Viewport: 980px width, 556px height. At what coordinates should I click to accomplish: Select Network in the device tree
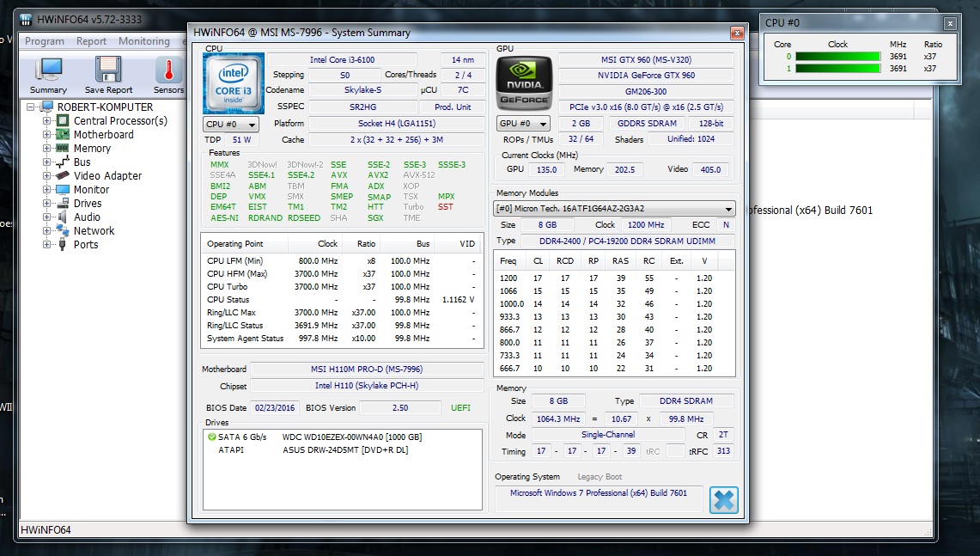[x=94, y=231]
